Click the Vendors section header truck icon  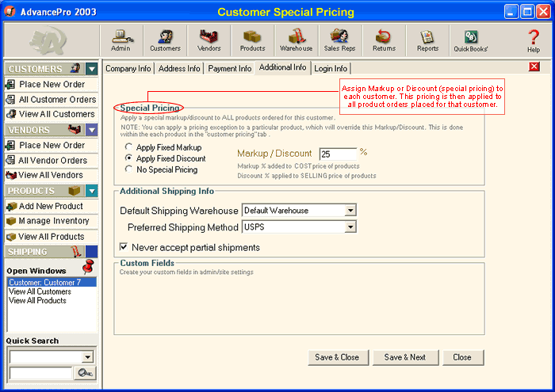coord(75,129)
